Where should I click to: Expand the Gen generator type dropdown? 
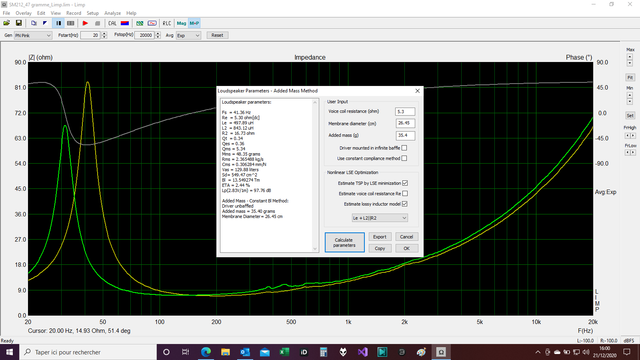pyautogui.click(x=48, y=36)
